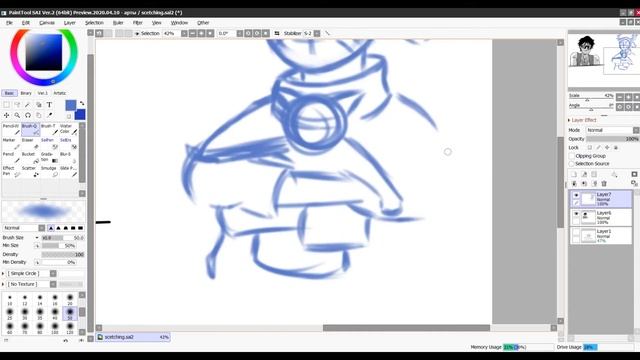
Task: Select the Brush-T tool
Action: 49,129
